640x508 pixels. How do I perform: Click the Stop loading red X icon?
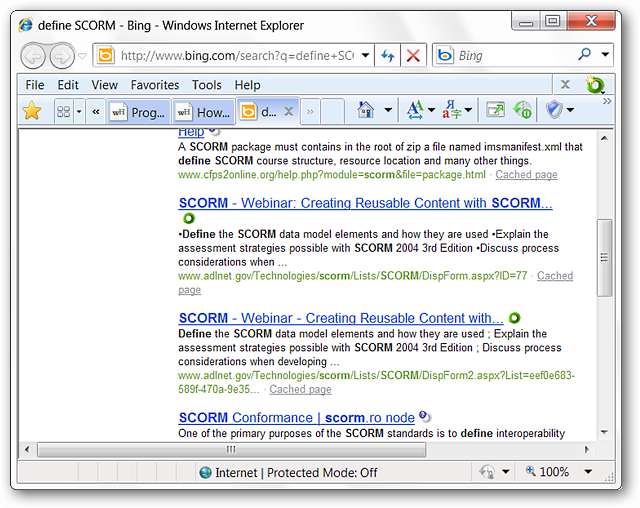click(413, 56)
